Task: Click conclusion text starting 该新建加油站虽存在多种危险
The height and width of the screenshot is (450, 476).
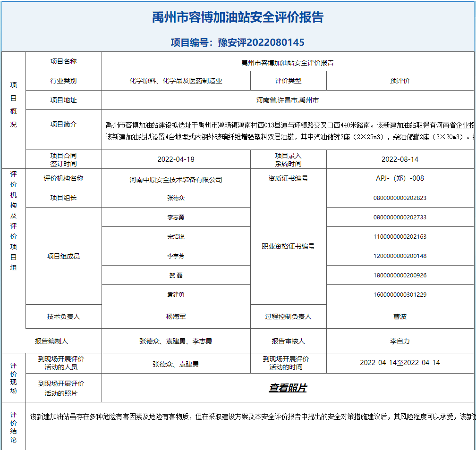Action: (253, 417)
